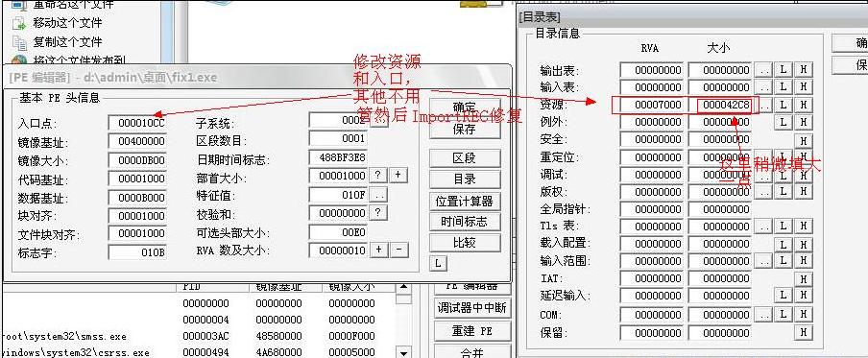Viewport: 868px width, 358px height.
Task: Click the H button in 输出表 row
Action: coord(803,70)
